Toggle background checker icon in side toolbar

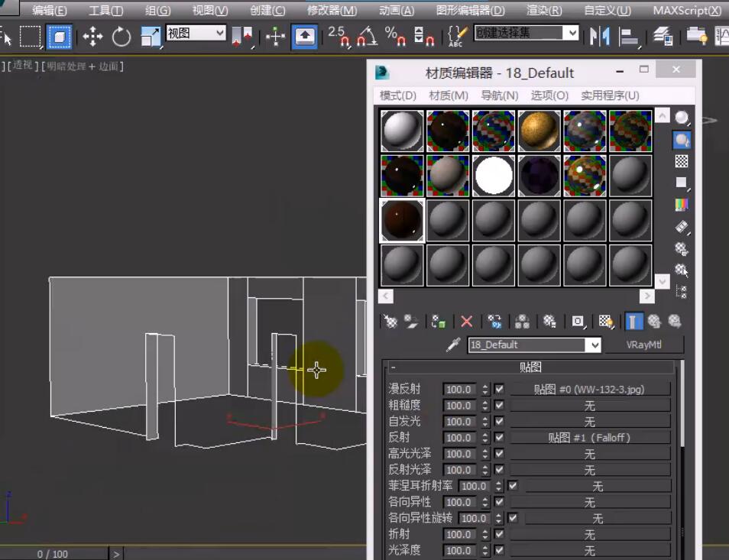pyautogui.click(x=682, y=161)
